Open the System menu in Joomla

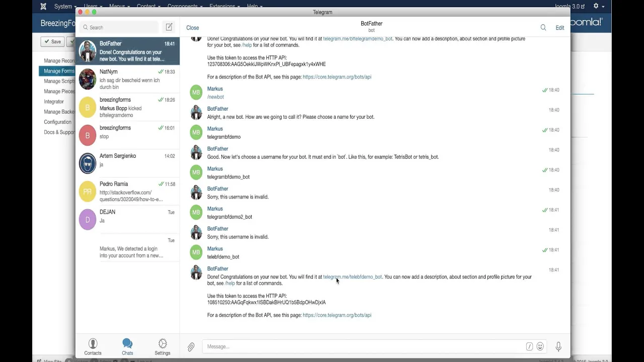click(x=65, y=6)
